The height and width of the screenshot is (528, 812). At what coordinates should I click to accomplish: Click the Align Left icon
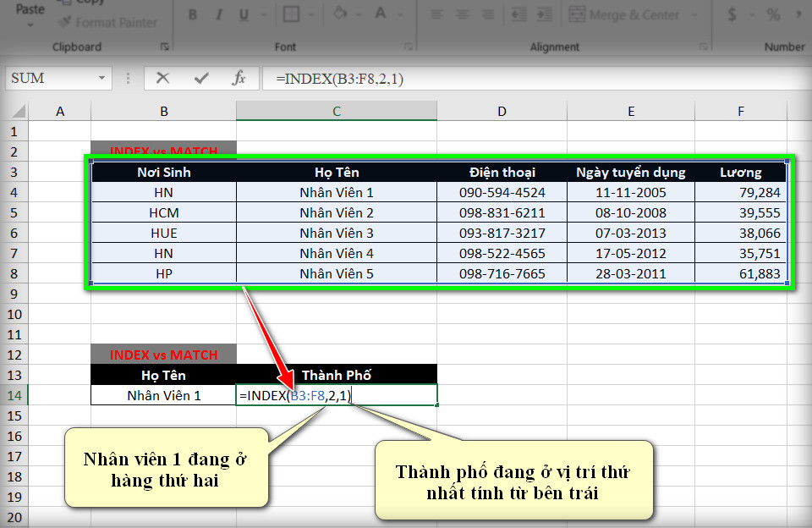point(437,14)
